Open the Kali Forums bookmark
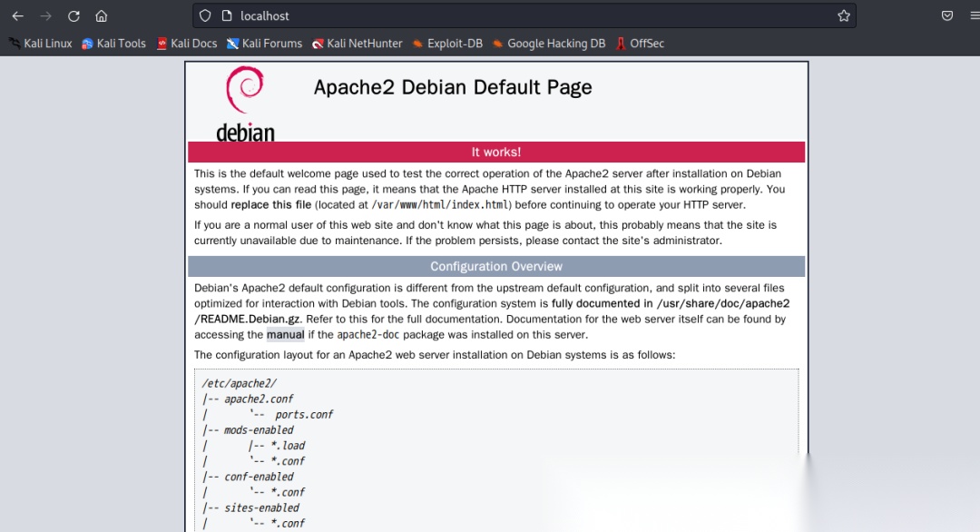The image size is (980, 532). coord(265,43)
